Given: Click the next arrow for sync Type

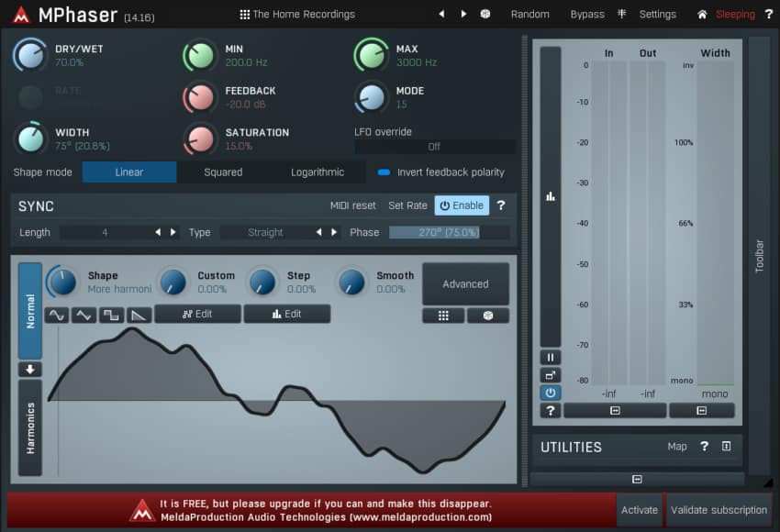Looking at the screenshot, I should click(334, 232).
